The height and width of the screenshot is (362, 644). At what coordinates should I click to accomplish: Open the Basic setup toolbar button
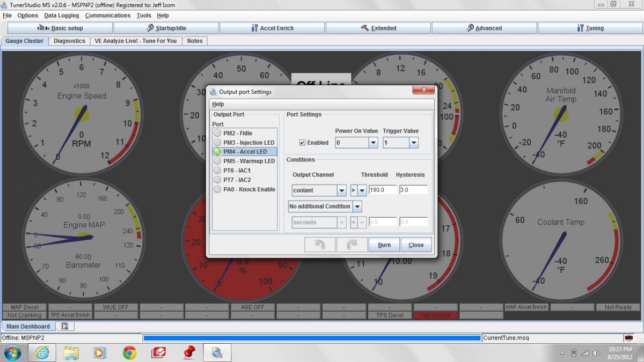point(60,28)
